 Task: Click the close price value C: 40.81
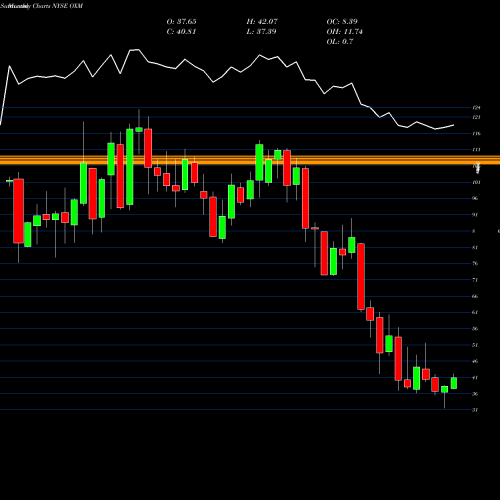coord(181,32)
